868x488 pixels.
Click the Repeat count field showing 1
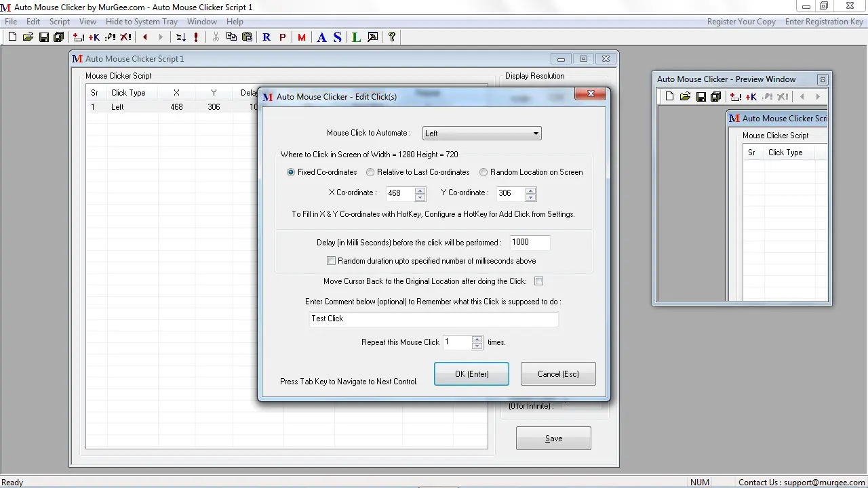pos(457,343)
